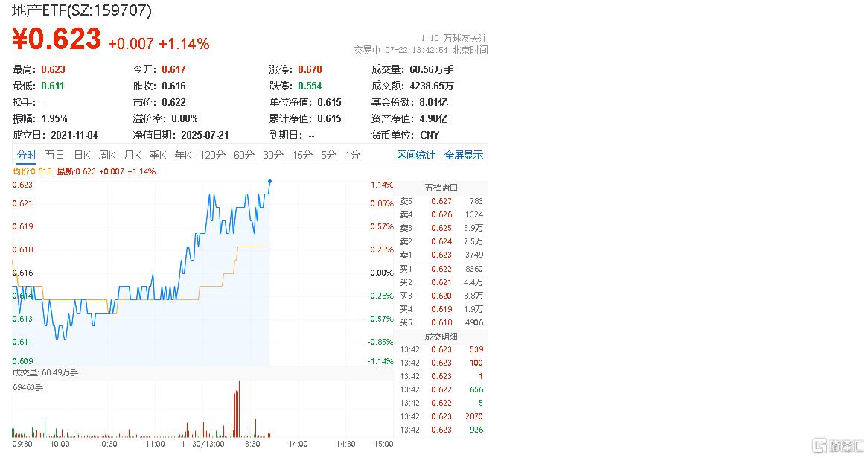
Task: Click the latest price dot on chart
Action: 269,181
